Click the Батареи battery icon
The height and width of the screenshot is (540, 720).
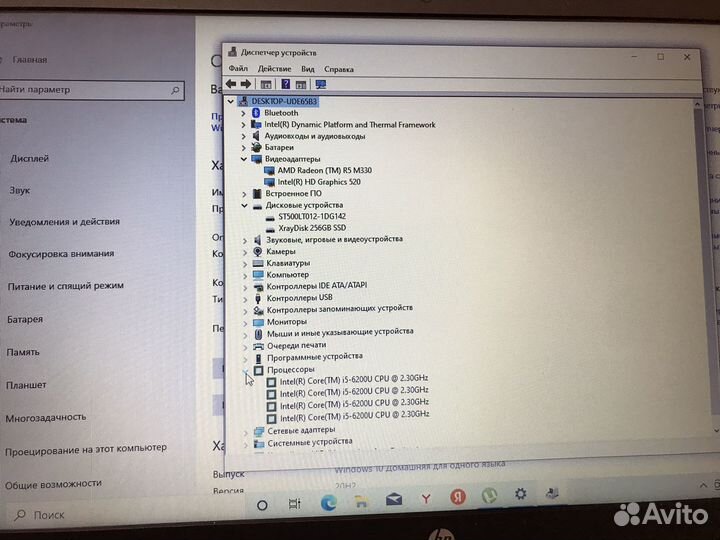tap(256, 147)
